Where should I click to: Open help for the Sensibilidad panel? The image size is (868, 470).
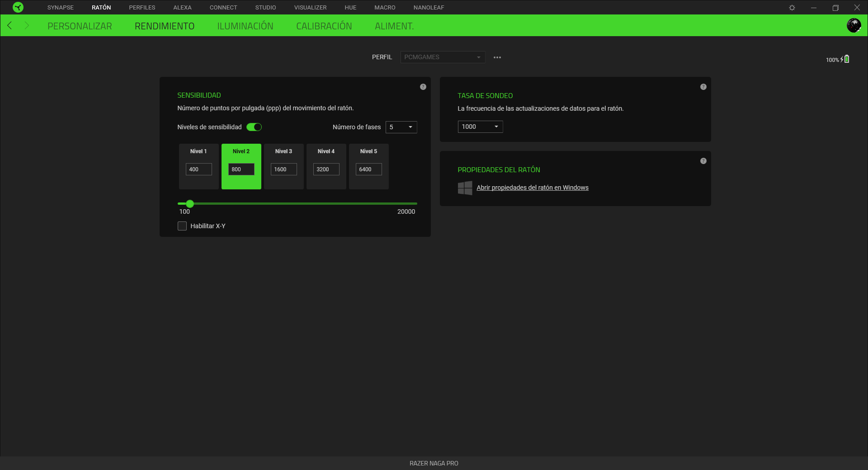tap(423, 86)
